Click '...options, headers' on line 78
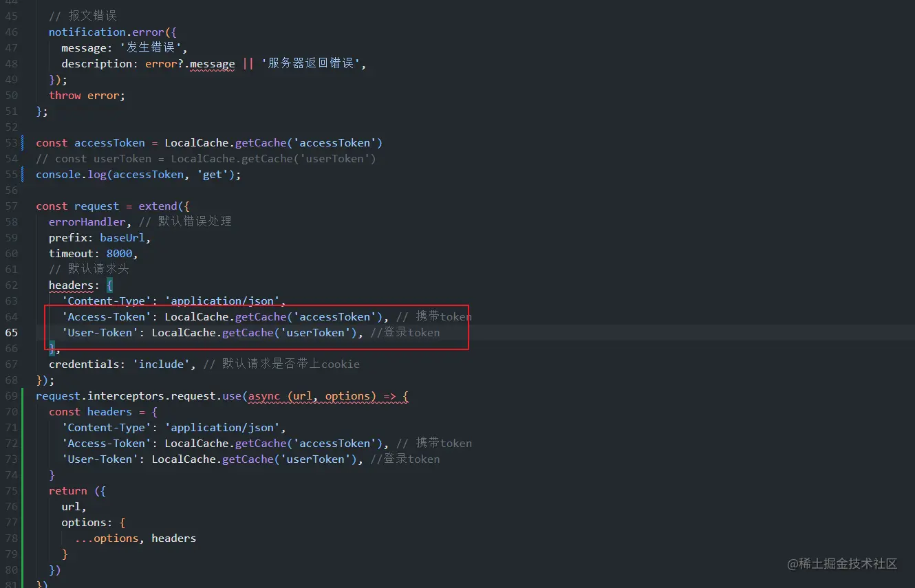 (135, 538)
